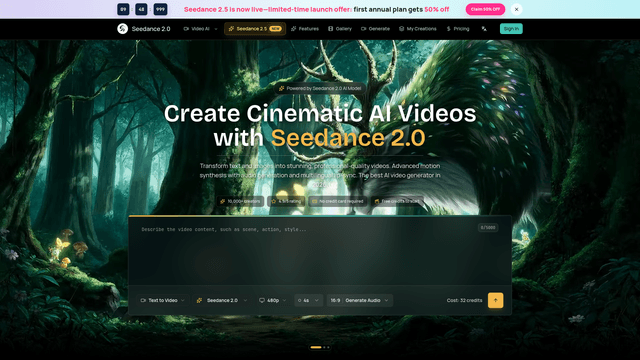The image size is (640, 360).
Task: Click the camera icon beside Generate
Action: (x=364, y=29)
